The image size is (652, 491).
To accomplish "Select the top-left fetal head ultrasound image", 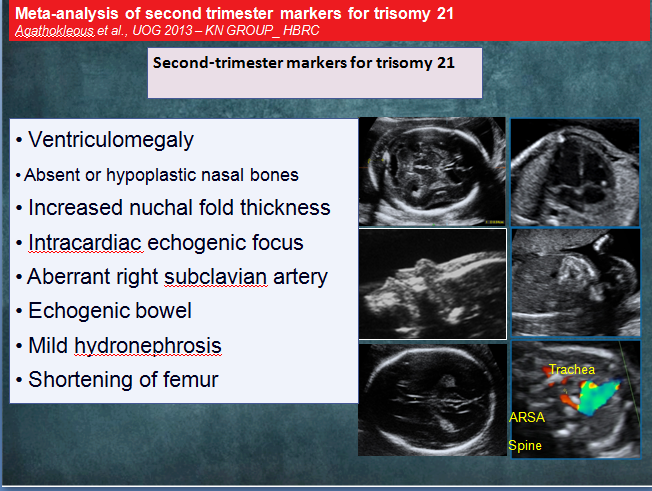I will pos(432,172).
